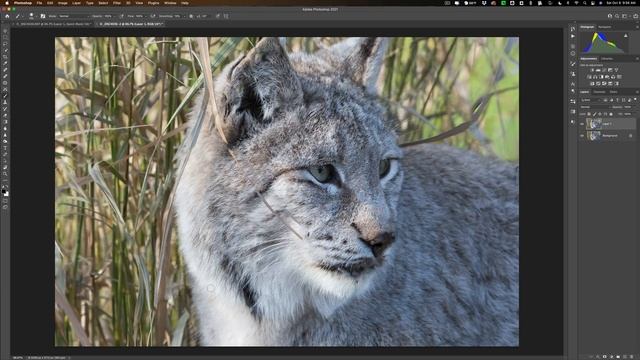The height and width of the screenshot is (360, 640).
Task: Add a Brightness/Contrast adjustment
Action: click(592, 70)
